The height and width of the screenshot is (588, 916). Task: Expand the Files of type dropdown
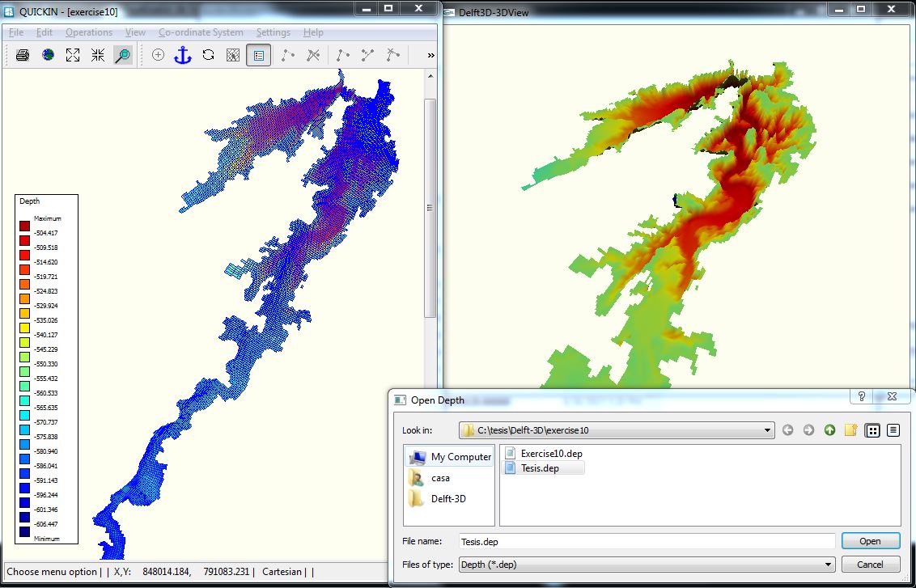tap(827, 564)
